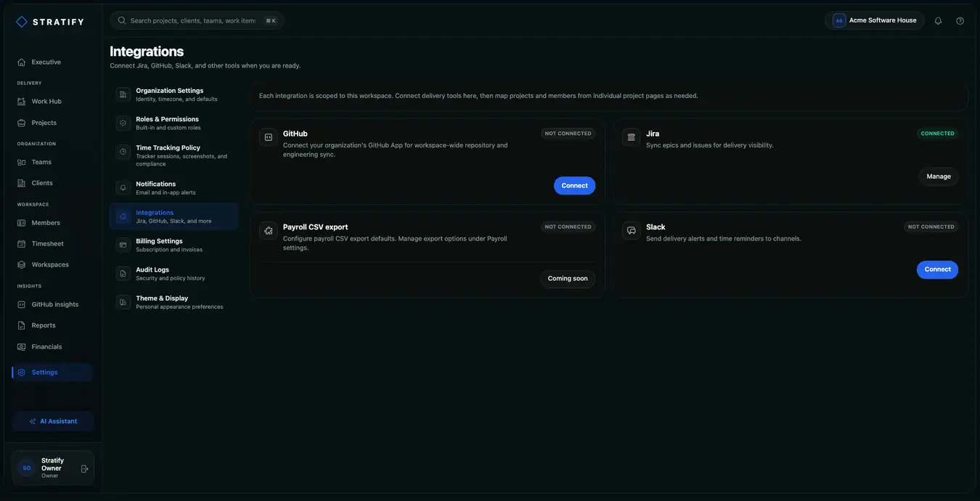980x501 pixels.
Task: Click the SO user avatar
Action: [27, 468]
